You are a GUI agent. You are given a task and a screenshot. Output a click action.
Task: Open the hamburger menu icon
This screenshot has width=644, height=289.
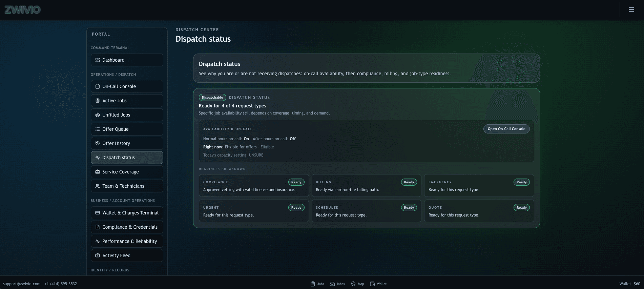(x=631, y=9)
